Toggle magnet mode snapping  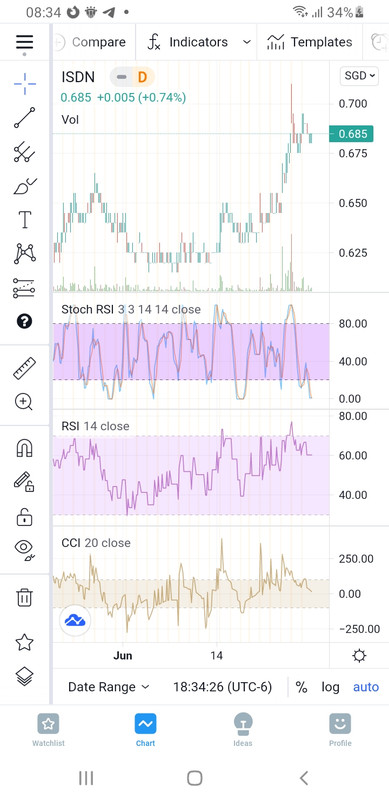coord(25,448)
